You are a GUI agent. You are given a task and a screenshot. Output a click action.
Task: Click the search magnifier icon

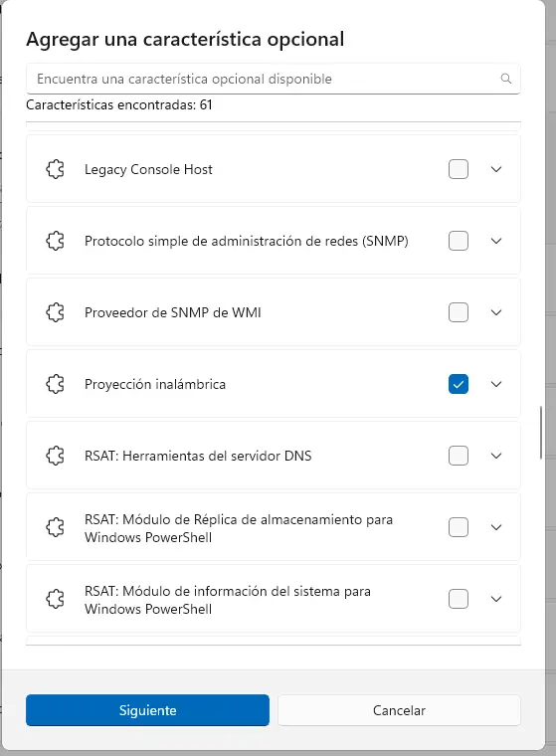(505, 79)
